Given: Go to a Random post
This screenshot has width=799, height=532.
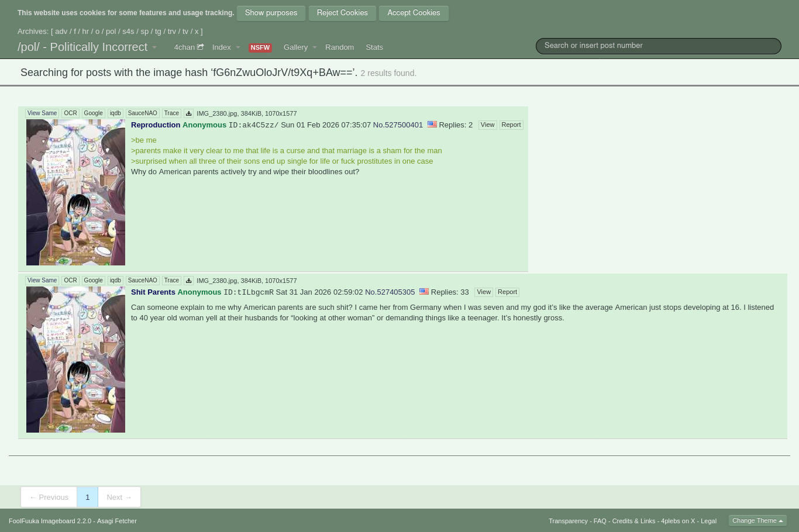Looking at the screenshot, I should tap(339, 47).
